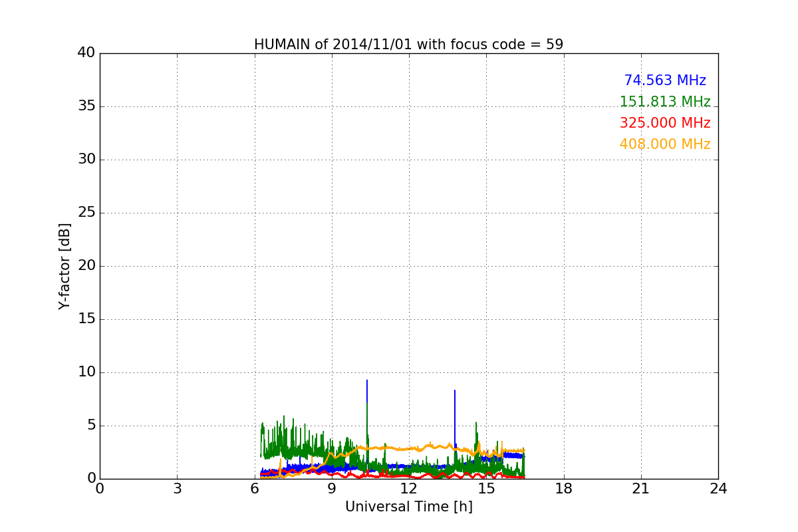
Task: Click the y-axis tick value 20
Action: point(86,266)
